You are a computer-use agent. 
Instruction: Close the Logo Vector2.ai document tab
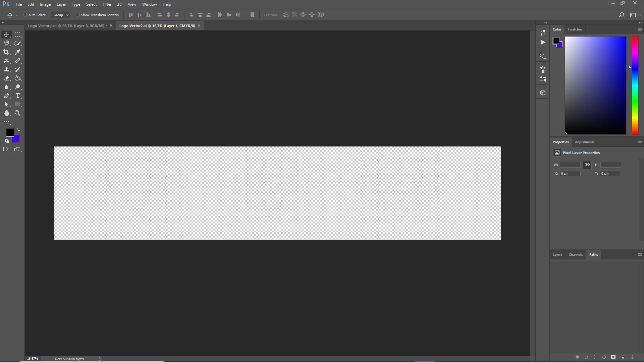[199, 25]
